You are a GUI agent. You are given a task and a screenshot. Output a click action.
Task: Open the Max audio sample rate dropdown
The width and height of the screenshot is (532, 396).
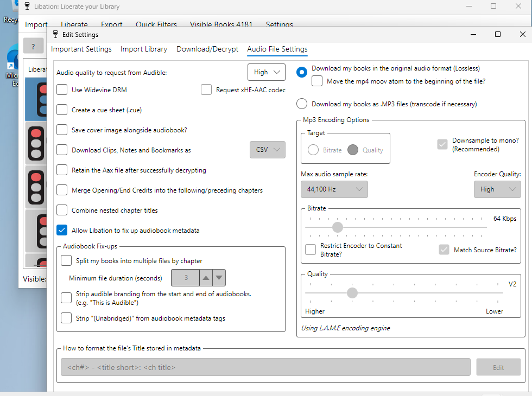334,189
